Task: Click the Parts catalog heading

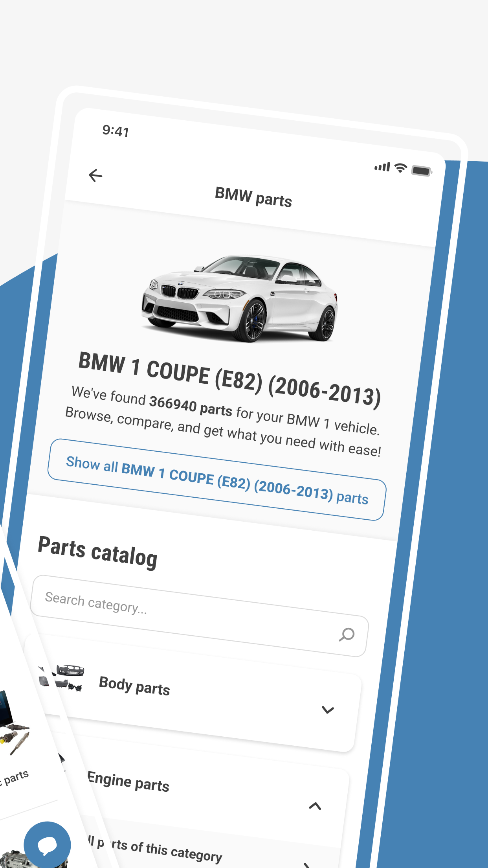Action: click(97, 552)
